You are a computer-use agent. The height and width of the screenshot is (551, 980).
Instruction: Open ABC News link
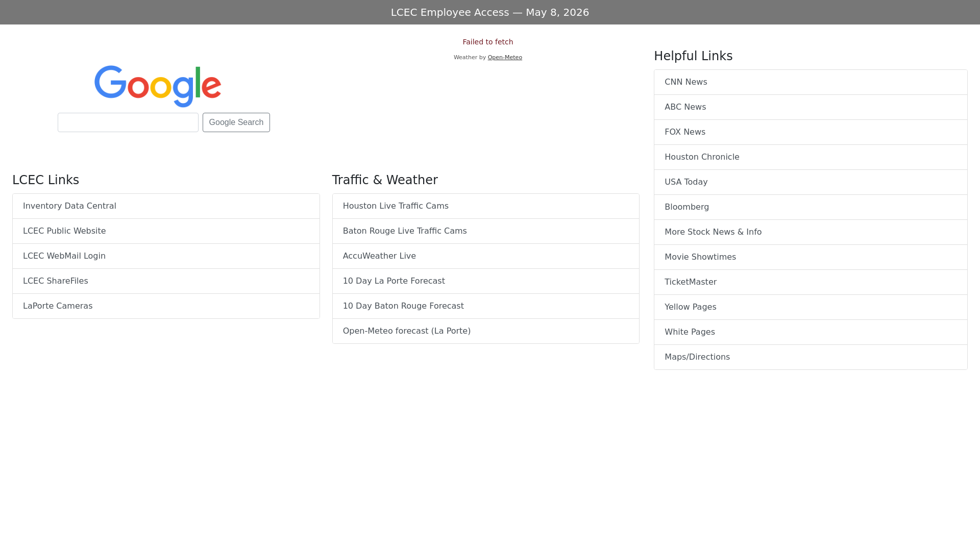point(811,107)
